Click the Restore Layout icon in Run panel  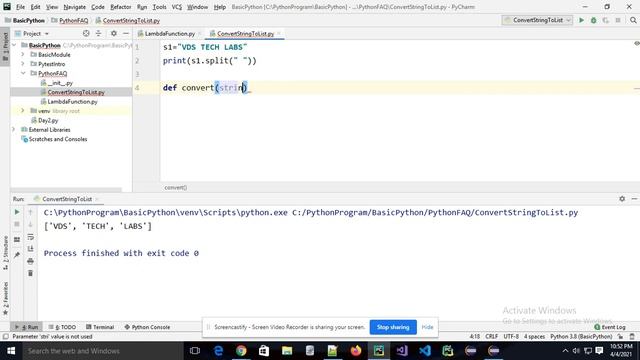point(17,240)
